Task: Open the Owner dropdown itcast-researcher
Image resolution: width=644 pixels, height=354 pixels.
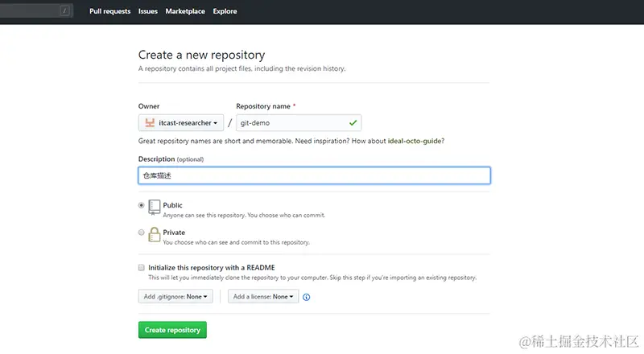Action: click(x=181, y=122)
